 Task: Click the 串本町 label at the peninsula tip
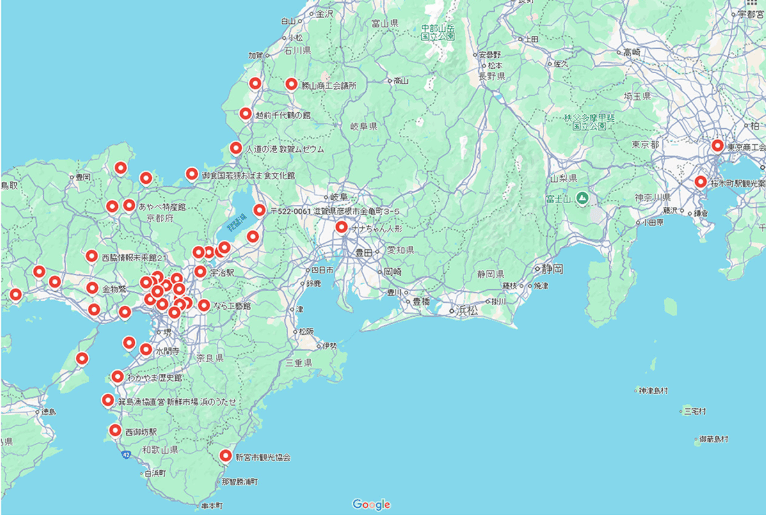(x=213, y=506)
